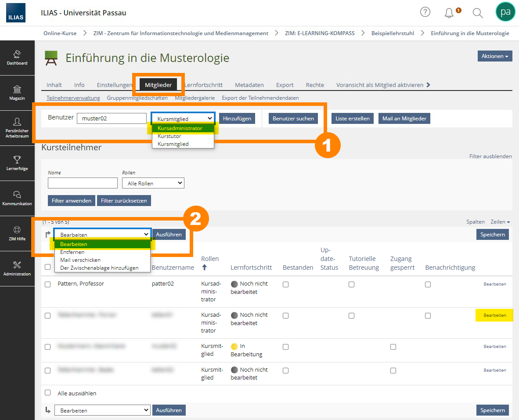Screen dimensions: 519x420
Task: Click the Benutzername column header
Action: pyautogui.click(x=173, y=267)
